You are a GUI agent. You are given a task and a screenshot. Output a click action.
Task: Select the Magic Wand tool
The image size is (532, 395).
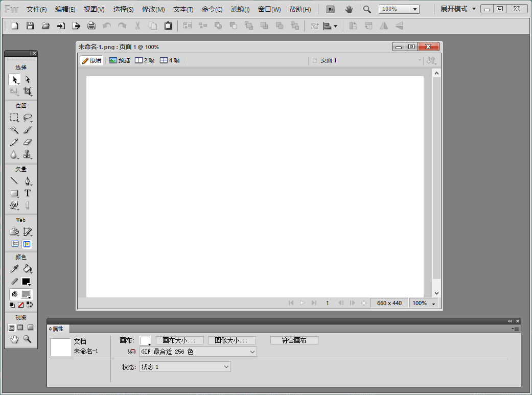pos(14,130)
